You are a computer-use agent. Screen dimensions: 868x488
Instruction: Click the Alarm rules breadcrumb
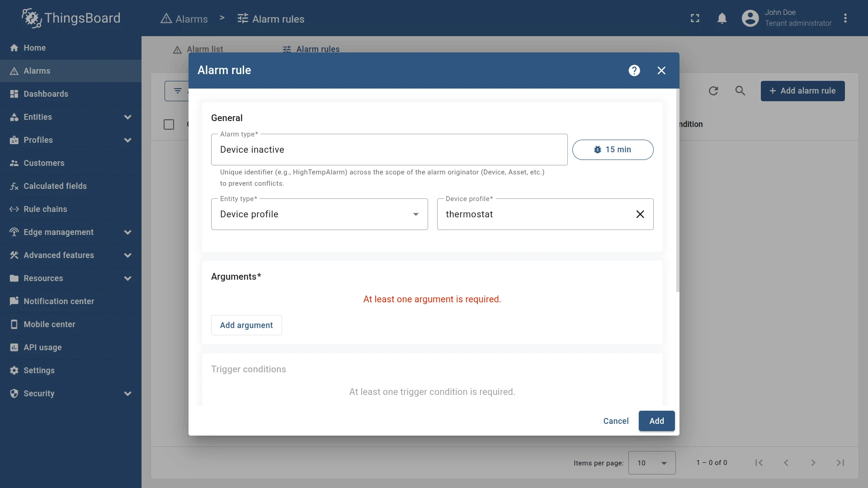[x=271, y=19]
